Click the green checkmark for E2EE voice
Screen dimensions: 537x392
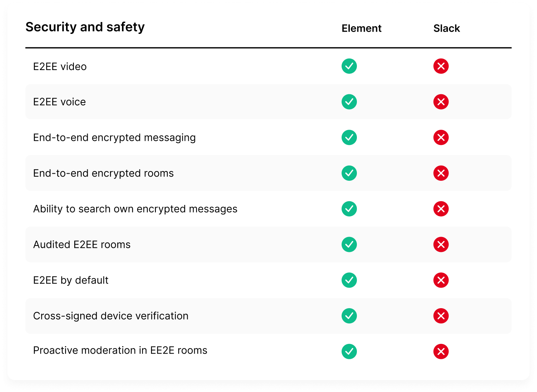coord(349,102)
